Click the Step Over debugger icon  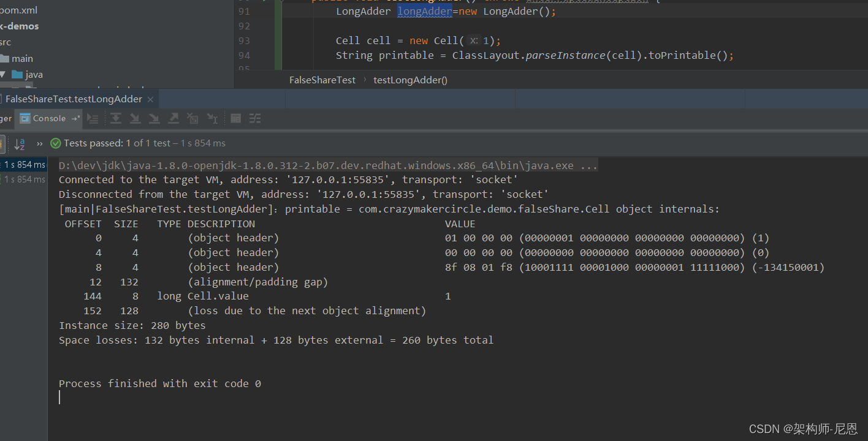point(115,118)
